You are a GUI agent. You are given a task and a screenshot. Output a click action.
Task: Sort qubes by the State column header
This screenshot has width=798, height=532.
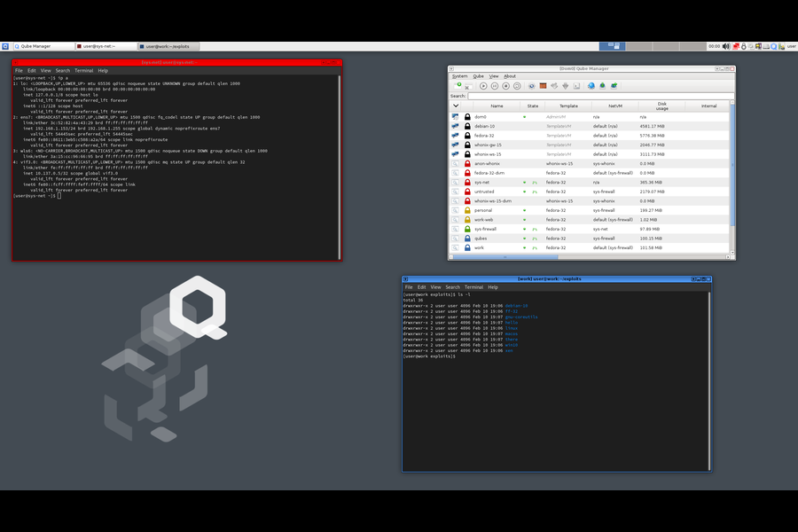coord(532,106)
